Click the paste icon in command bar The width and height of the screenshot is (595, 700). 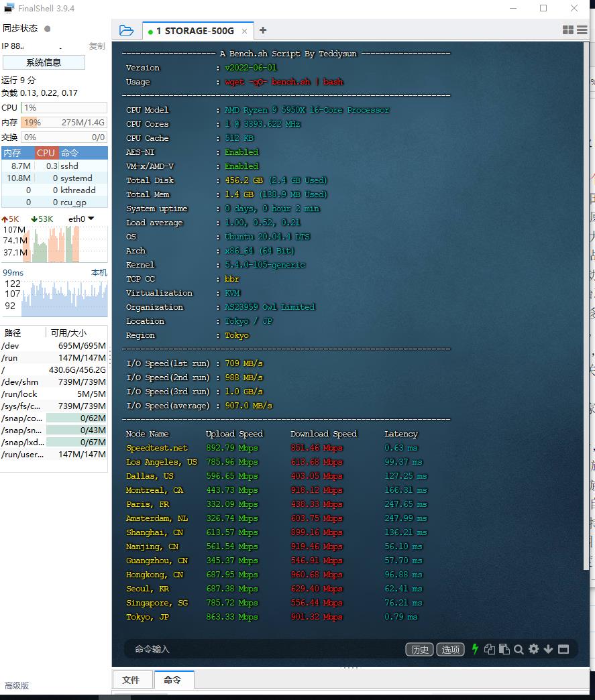[x=504, y=649]
